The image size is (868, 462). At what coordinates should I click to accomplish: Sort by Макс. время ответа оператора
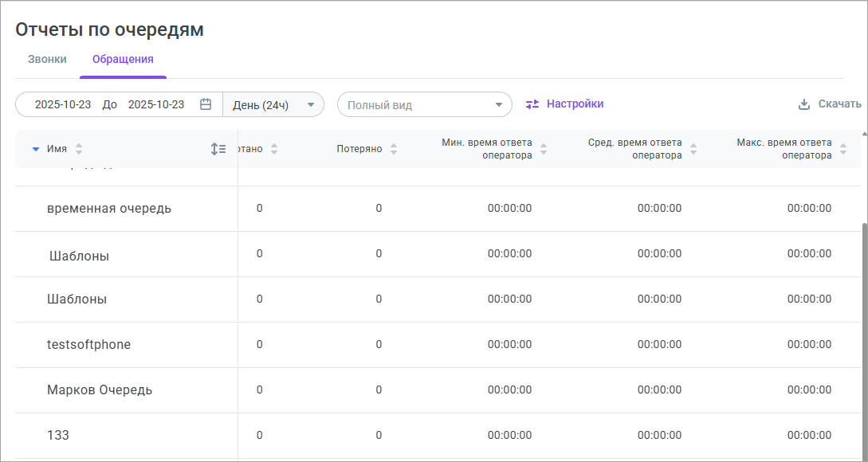[843, 149]
